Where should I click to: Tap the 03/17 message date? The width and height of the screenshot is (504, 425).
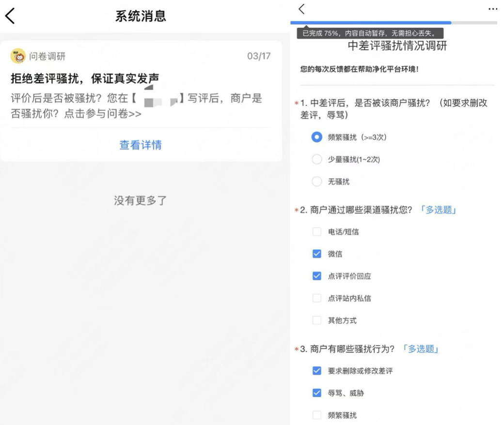point(259,56)
